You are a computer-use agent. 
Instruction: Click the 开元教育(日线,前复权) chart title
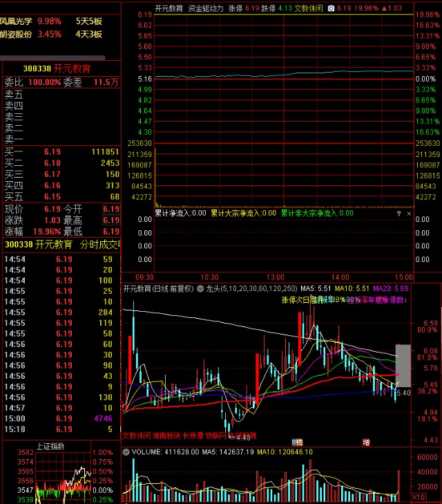coord(159,289)
